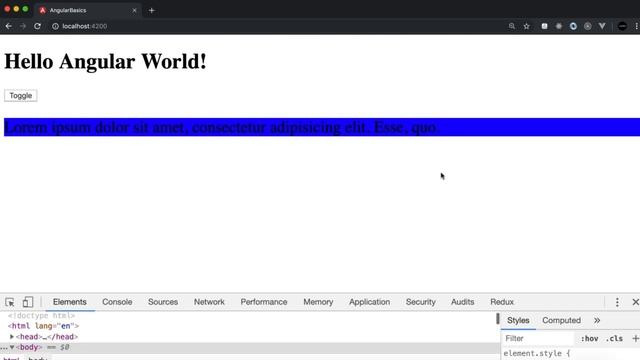Focus the styles Filter input field
The image size is (640, 360).
538,338
